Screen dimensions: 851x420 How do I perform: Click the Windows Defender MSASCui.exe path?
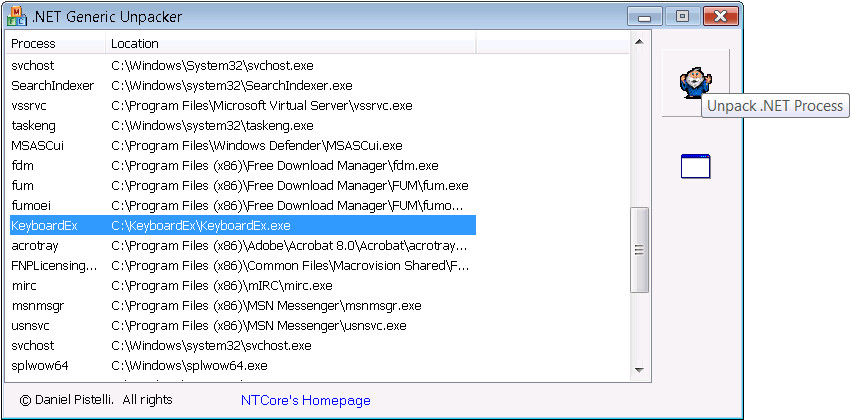click(257, 146)
